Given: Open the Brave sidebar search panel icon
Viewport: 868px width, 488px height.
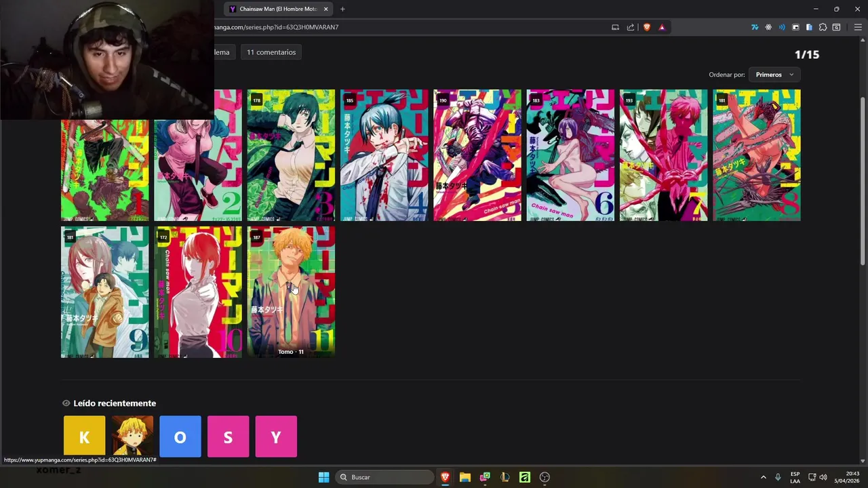Looking at the screenshot, I should [837, 27].
